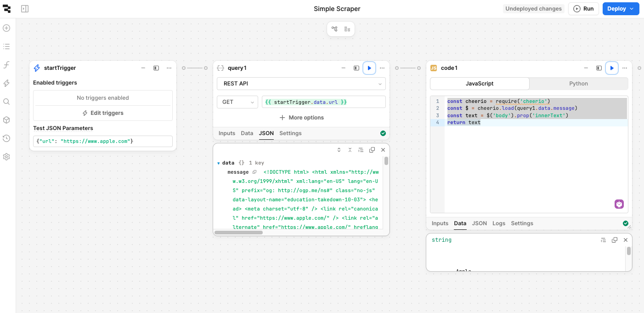644x313 pixels.
Task: Run the query1 block with play button
Action: pos(369,68)
